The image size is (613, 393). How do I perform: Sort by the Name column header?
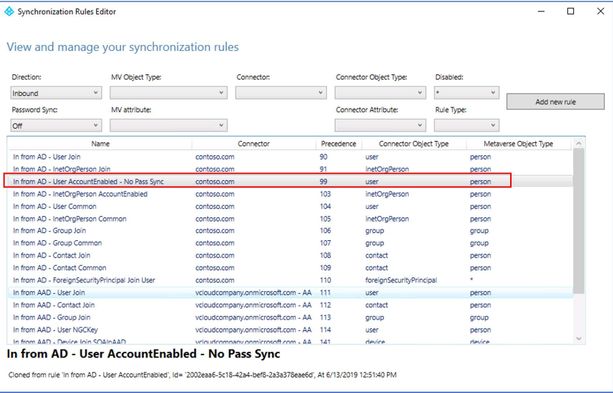pyautogui.click(x=100, y=144)
